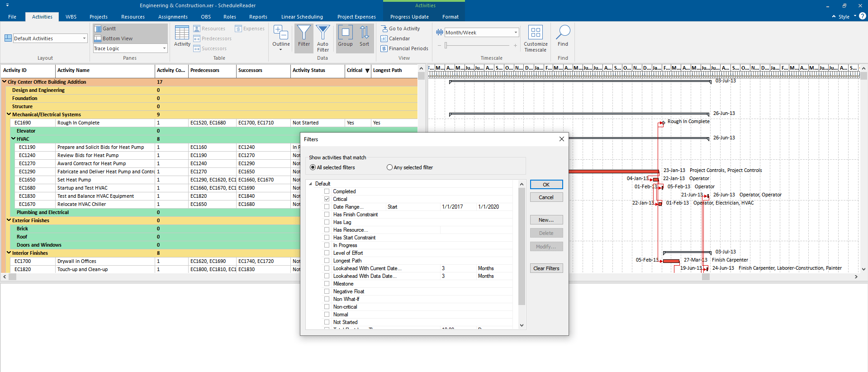
Task: Toggle the Bottom View pane
Action: point(114,38)
